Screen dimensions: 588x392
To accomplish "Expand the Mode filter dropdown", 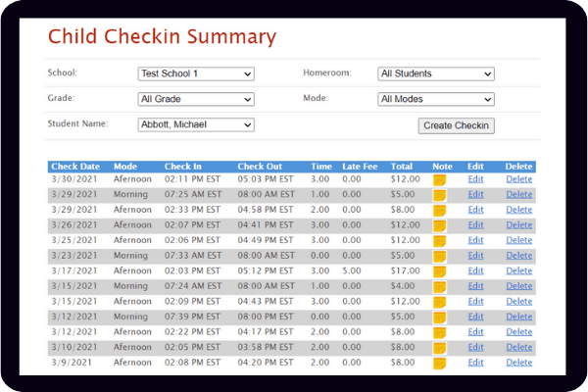I will click(x=435, y=99).
